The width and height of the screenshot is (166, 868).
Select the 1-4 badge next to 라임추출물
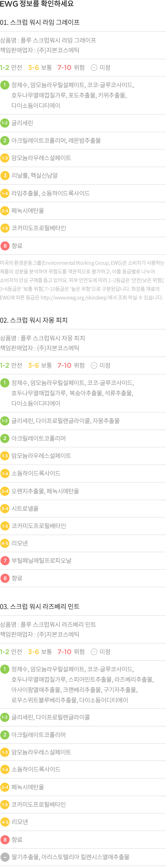point(5,193)
